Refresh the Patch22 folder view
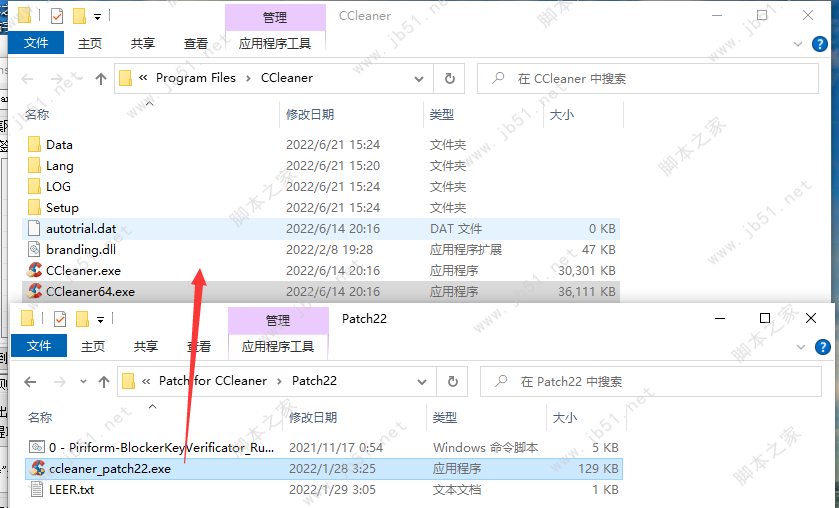839x508 pixels. 453,382
